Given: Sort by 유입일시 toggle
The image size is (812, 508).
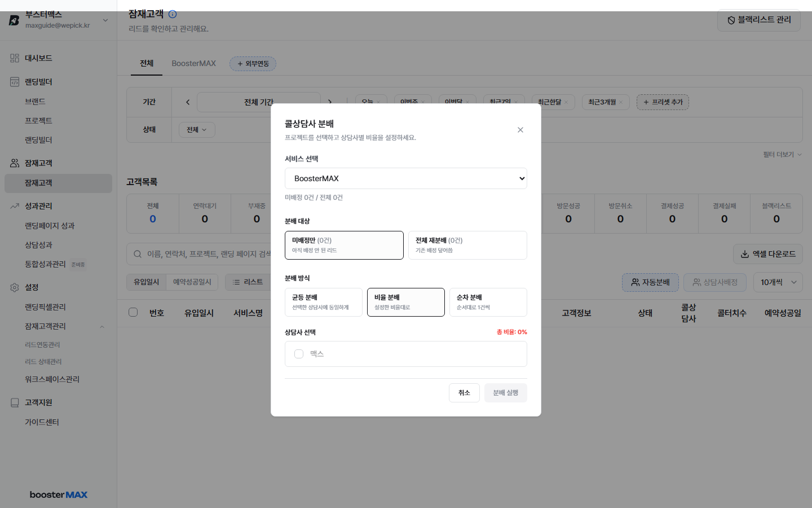Looking at the screenshot, I should [146, 282].
